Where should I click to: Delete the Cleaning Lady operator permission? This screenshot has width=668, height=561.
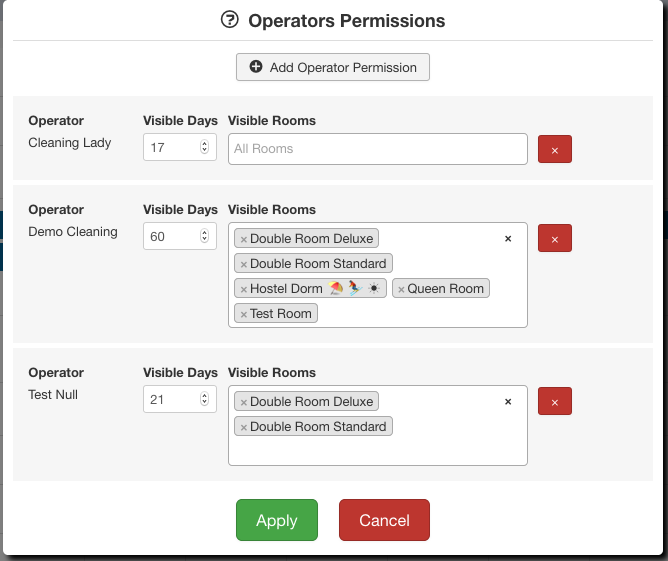(x=555, y=149)
